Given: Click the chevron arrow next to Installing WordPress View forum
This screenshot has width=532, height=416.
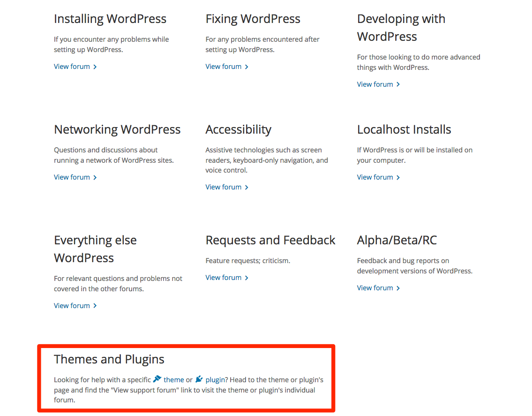Looking at the screenshot, I should [x=95, y=67].
